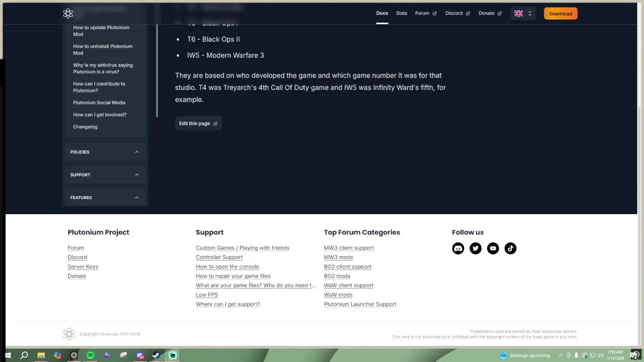Open Custom Games / Playing with friends
Viewport: 644px width, 362px height.
point(243,248)
